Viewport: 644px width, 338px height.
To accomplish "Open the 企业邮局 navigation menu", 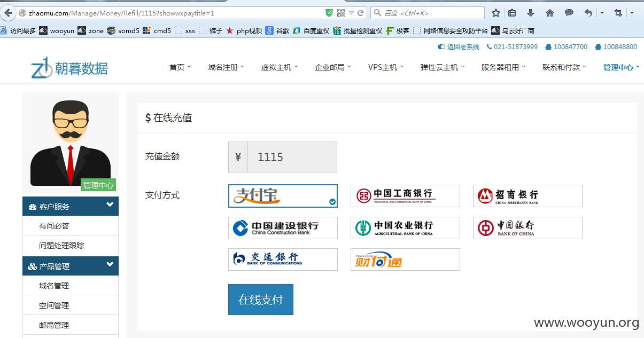I will [x=332, y=67].
